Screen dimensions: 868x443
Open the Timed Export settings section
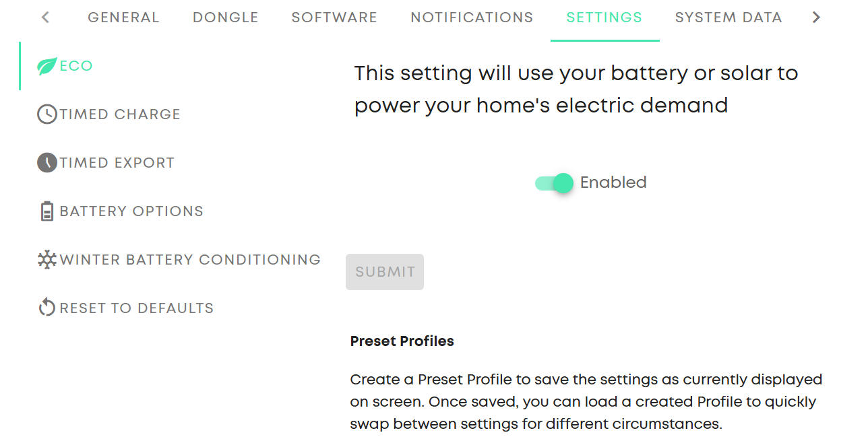tap(117, 163)
